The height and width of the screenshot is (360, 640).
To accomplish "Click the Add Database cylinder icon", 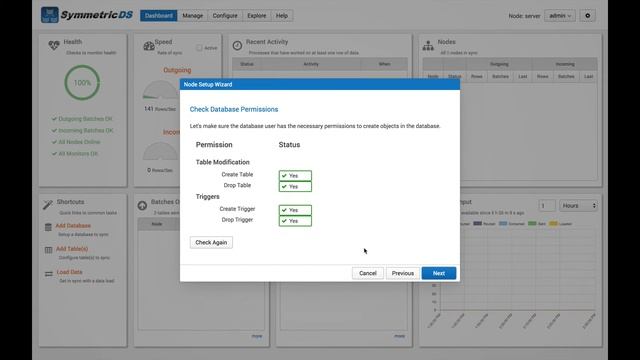I will [48, 227].
